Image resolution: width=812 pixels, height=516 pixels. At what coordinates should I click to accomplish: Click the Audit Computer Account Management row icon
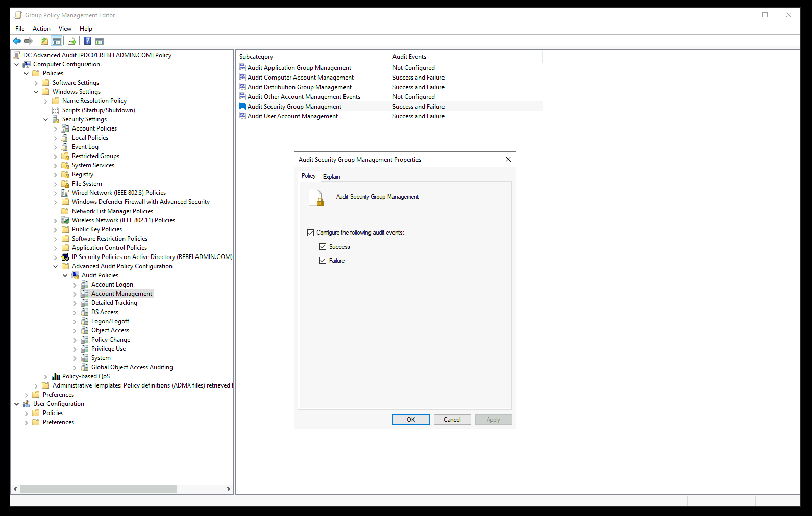tap(243, 77)
